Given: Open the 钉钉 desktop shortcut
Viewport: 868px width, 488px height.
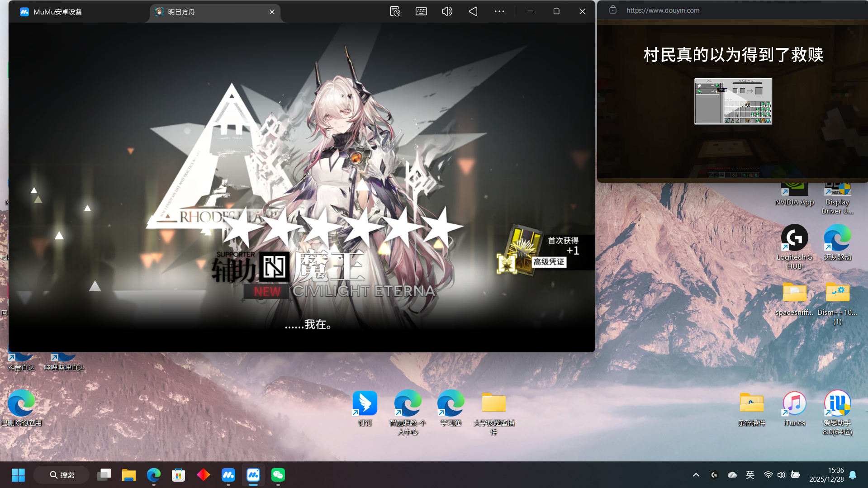Looking at the screenshot, I should point(365,408).
